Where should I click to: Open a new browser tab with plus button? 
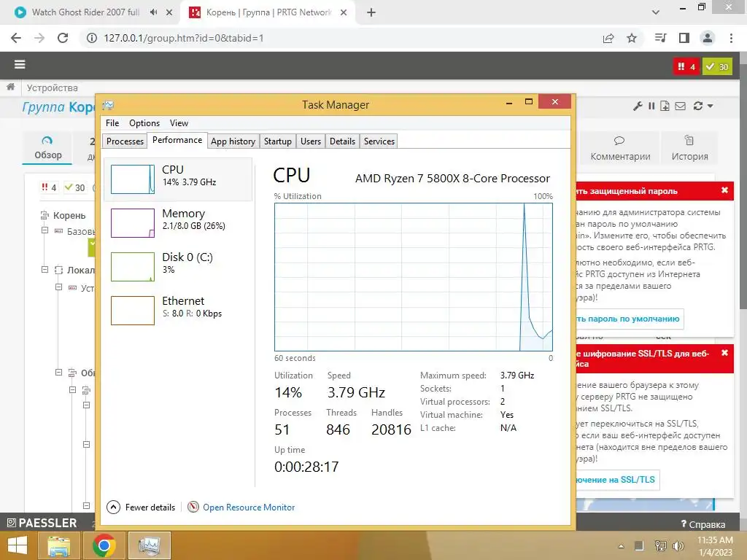pyautogui.click(x=371, y=12)
